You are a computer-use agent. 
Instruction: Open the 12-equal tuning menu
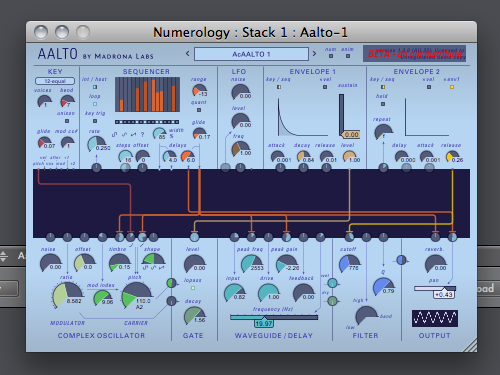click(x=55, y=81)
